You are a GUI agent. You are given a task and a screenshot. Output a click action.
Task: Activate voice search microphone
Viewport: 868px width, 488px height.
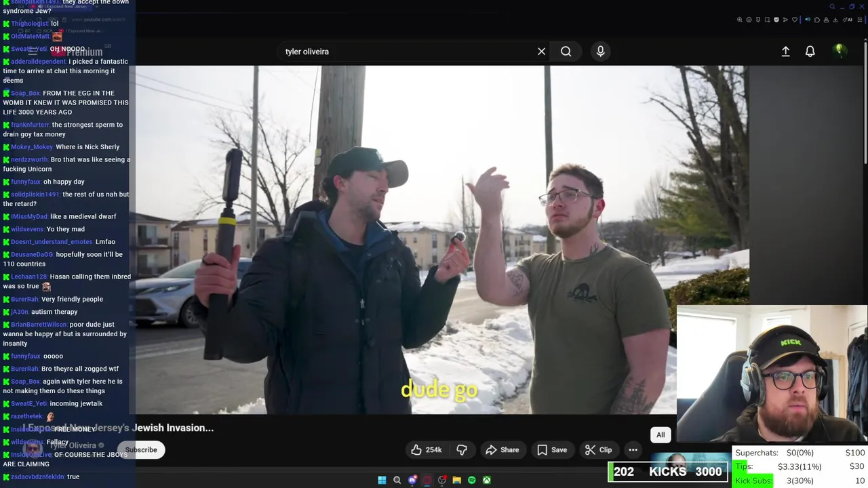point(600,52)
